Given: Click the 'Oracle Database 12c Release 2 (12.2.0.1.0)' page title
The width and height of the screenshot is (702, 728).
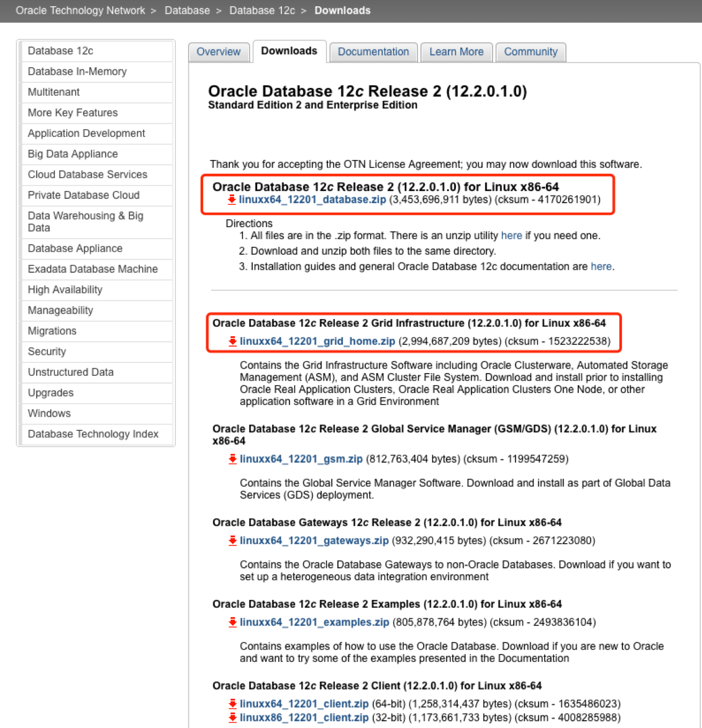Looking at the screenshot, I should coord(367,91).
